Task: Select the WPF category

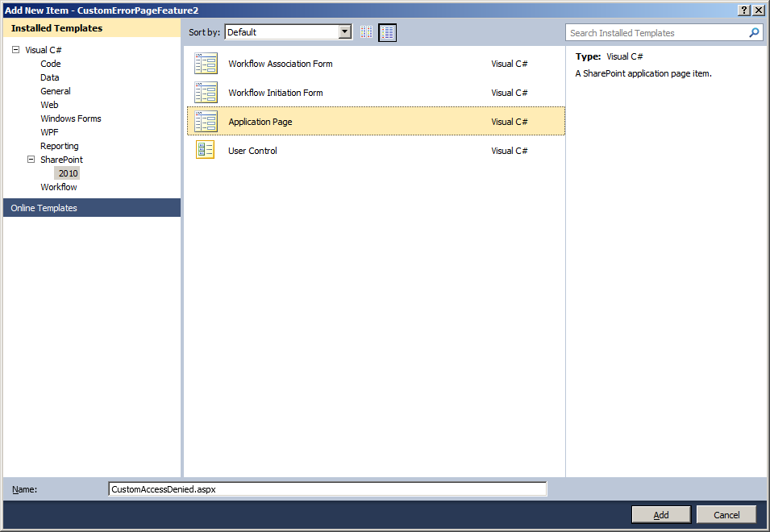Action: tap(49, 132)
